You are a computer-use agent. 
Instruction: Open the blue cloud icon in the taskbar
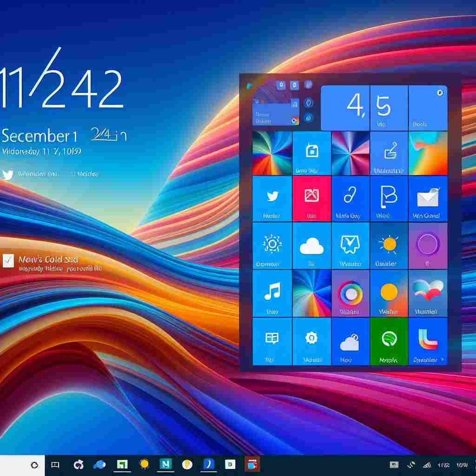[99, 464]
